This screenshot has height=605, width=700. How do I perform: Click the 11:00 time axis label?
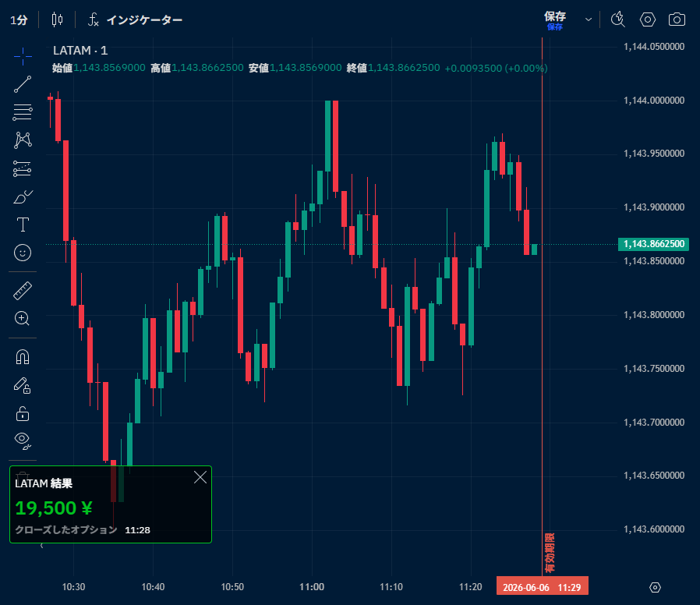[x=312, y=587]
